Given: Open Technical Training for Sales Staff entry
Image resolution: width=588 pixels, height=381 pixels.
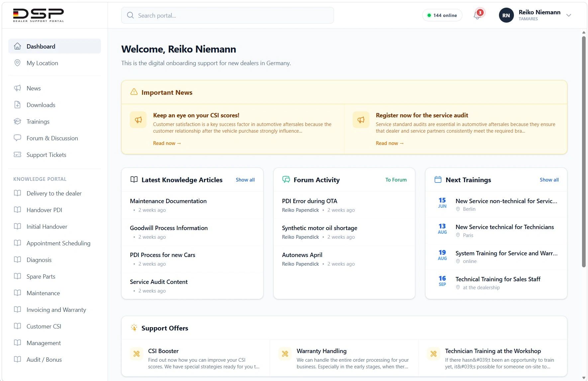Looking at the screenshot, I should pos(496,283).
